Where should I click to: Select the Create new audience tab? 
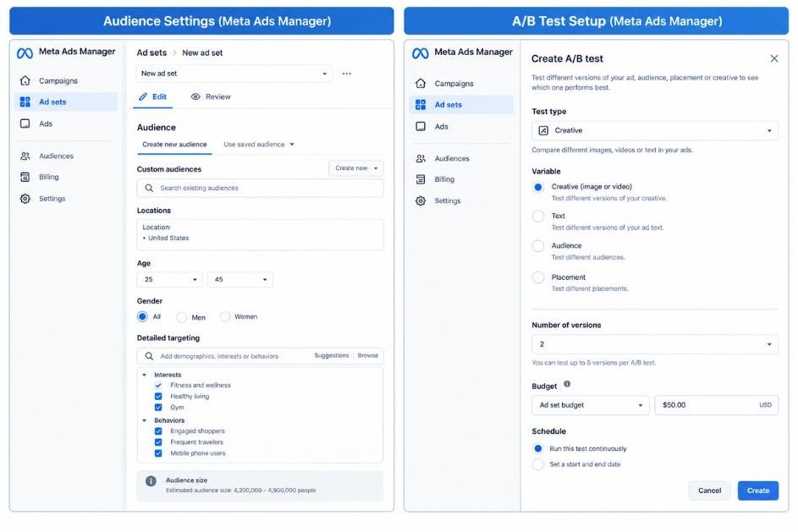pos(174,145)
